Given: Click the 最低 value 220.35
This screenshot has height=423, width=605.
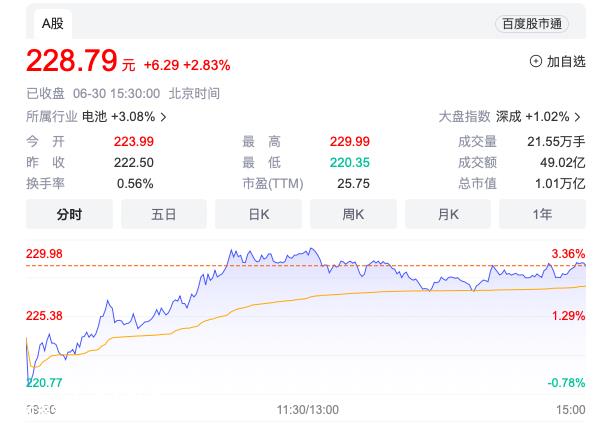Looking at the screenshot, I should 350,162.
